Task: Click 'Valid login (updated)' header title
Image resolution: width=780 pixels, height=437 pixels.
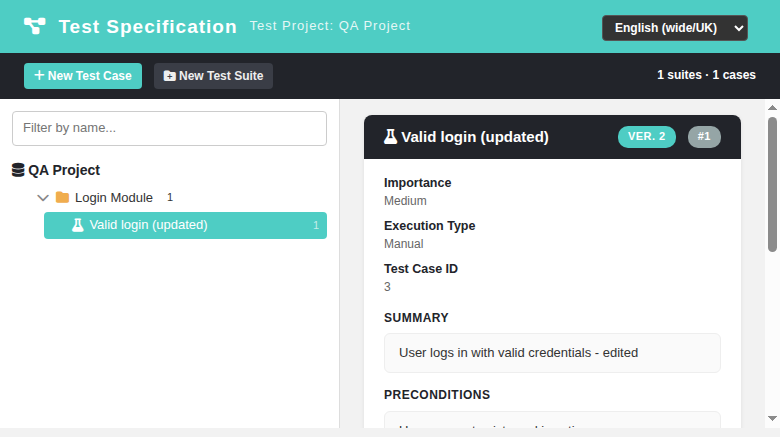Action: point(475,137)
